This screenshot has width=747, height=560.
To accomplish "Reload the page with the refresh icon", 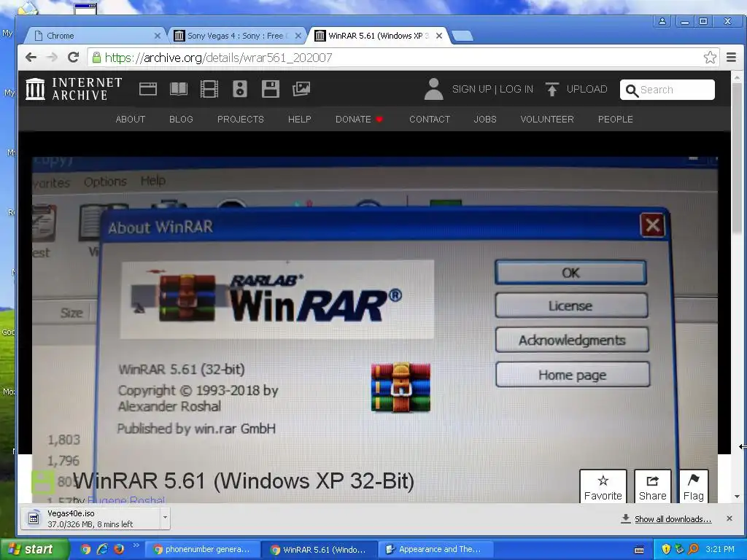I will click(x=74, y=58).
